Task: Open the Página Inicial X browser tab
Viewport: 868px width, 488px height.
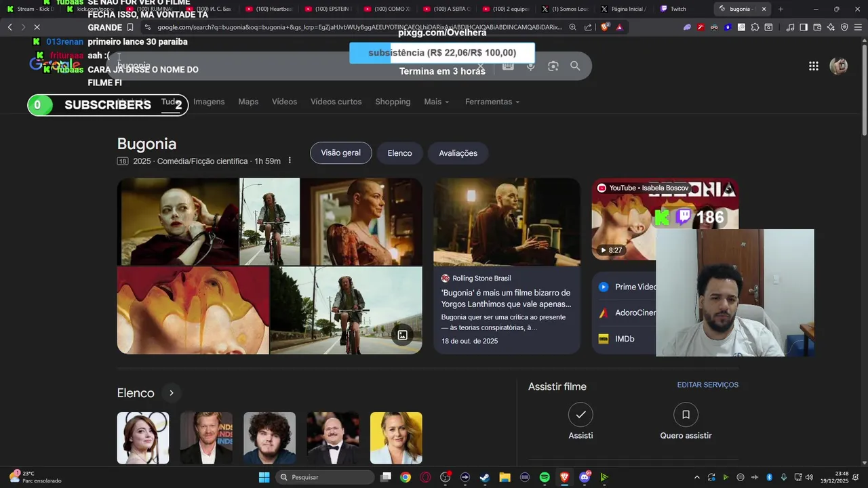Action: 623,9
